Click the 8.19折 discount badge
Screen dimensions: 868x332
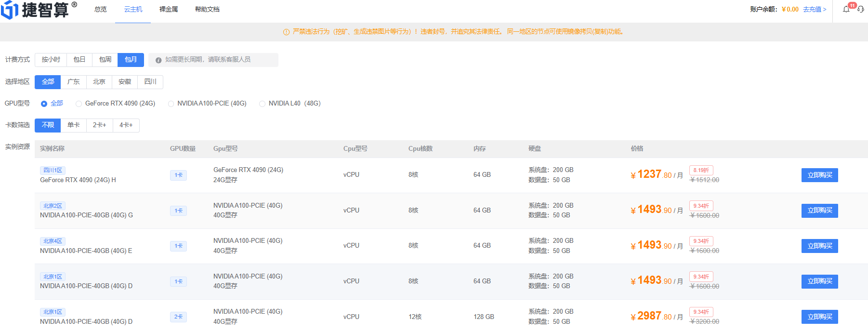pos(701,170)
